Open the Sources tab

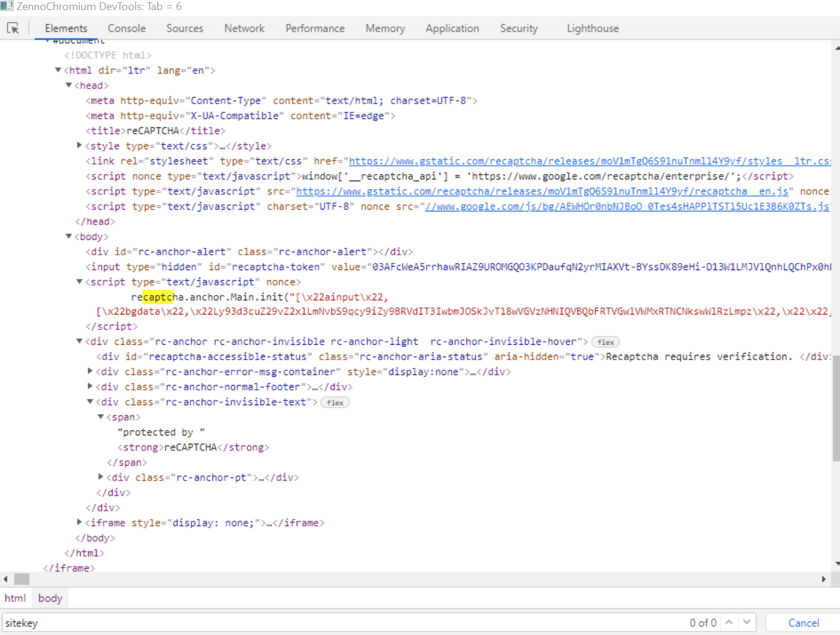[x=185, y=28]
